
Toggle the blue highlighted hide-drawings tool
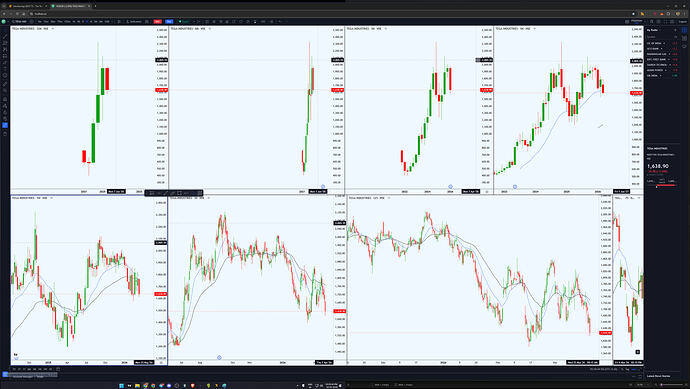coord(5,125)
